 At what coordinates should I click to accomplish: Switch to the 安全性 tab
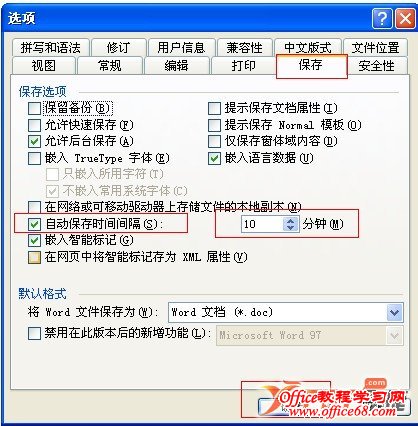pyautogui.click(x=376, y=66)
